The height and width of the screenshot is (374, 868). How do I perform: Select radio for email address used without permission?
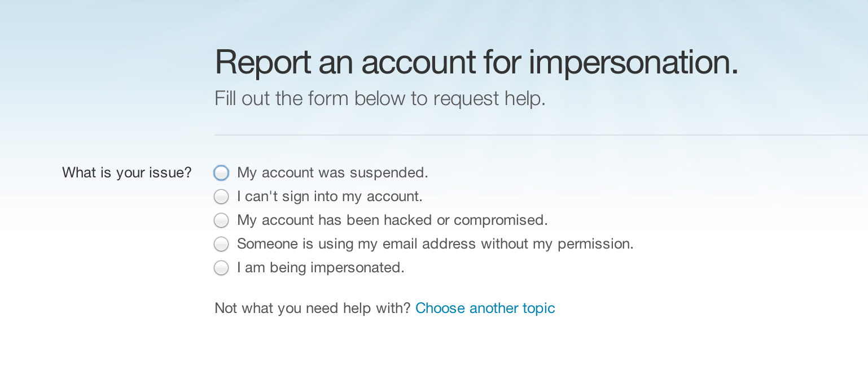[x=221, y=244]
